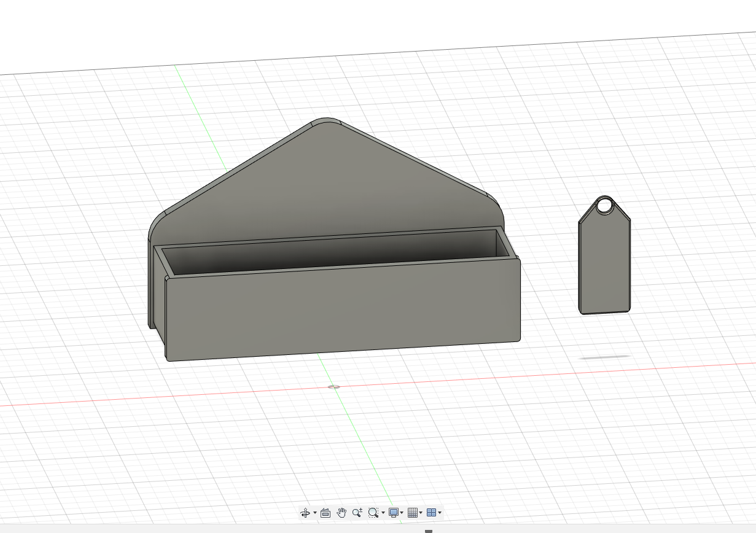Open the Fit tool dropdown arrow
Viewport: 756px width, 533px height.
pyautogui.click(x=383, y=513)
